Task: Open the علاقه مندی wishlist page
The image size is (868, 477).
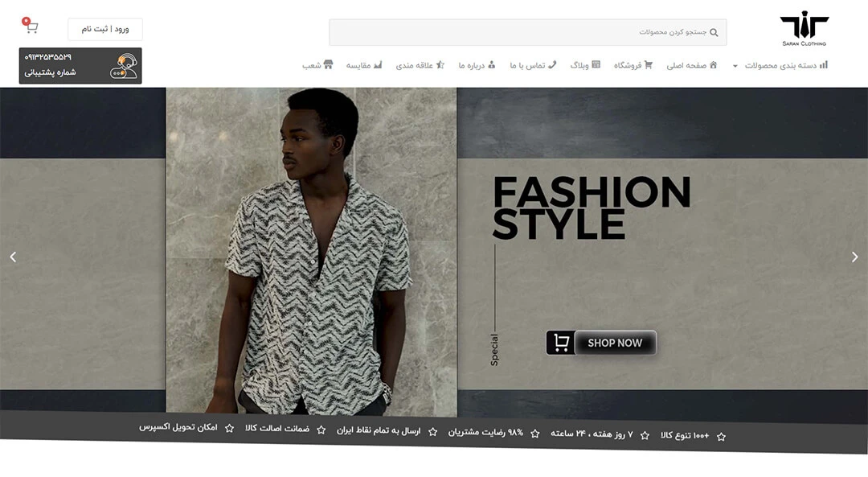Action: coord(420,65)
